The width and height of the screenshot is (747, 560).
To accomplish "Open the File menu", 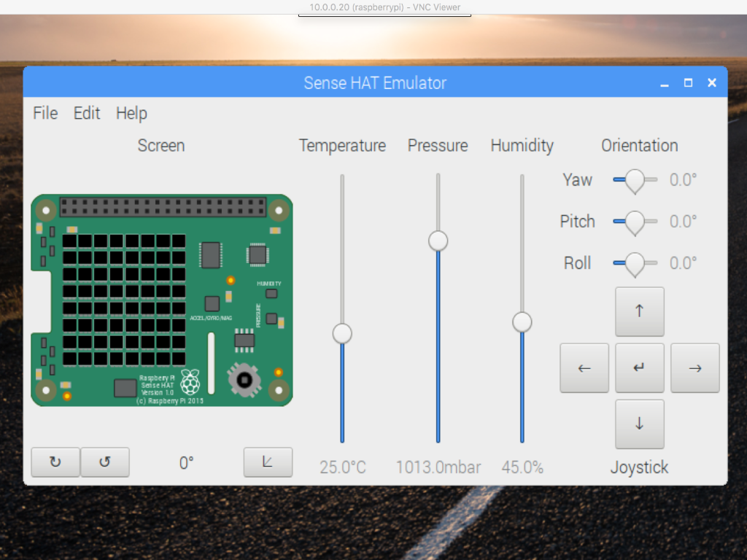I will (x=45, y=113).
